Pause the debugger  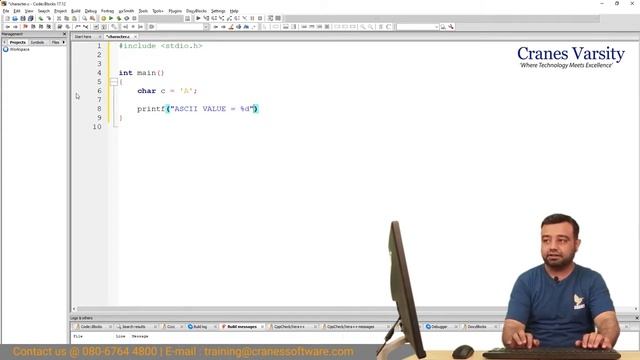pyautogui.click(x=252, y=18)
